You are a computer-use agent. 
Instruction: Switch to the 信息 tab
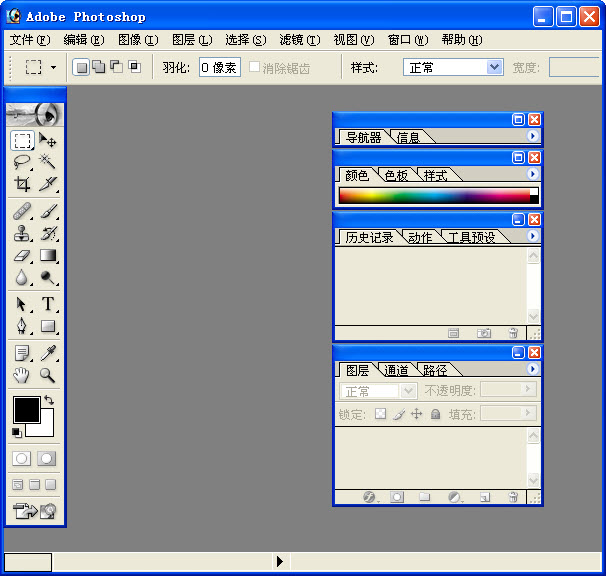point(409,137)
